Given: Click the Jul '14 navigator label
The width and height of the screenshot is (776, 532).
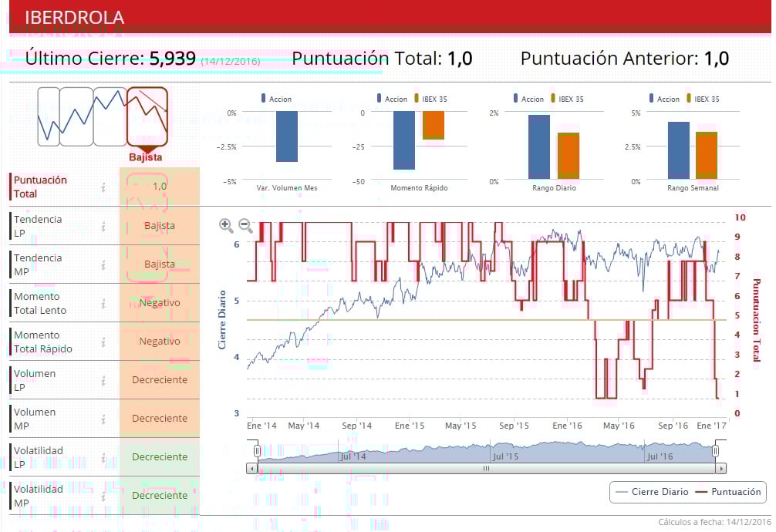Looking at the screenshot, I should coord(353,456).
